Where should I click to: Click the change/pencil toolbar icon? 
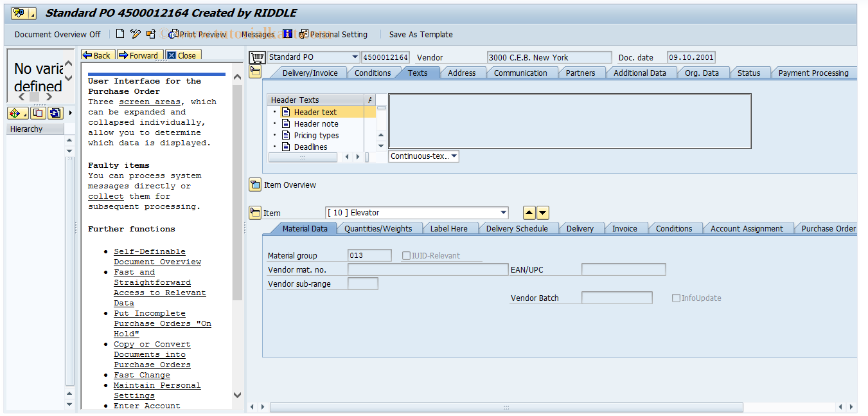136,33
